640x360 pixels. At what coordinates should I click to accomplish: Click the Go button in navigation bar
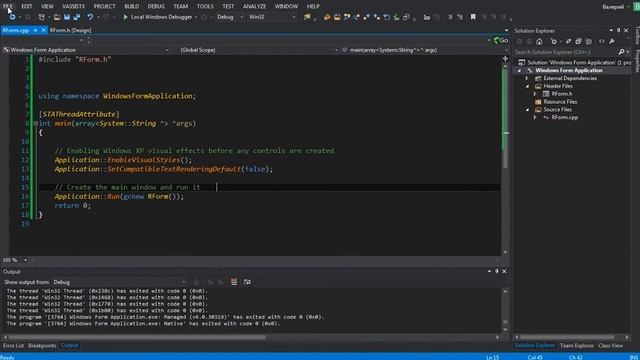click(x=501, y=40)
